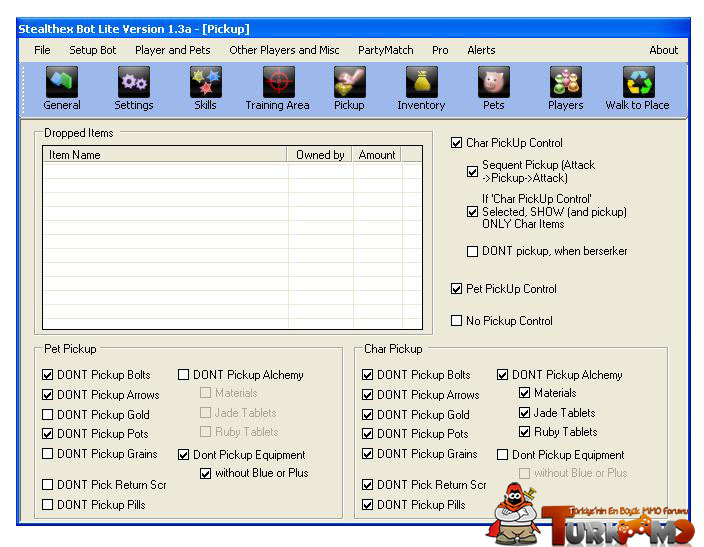Screen dimensions: 704x547
Task: Open the Players icon
Action: tap(565, 83)
